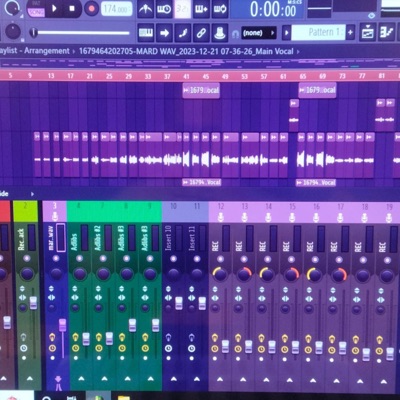Click pan knob on Adlibs track 4

[80, 274]
